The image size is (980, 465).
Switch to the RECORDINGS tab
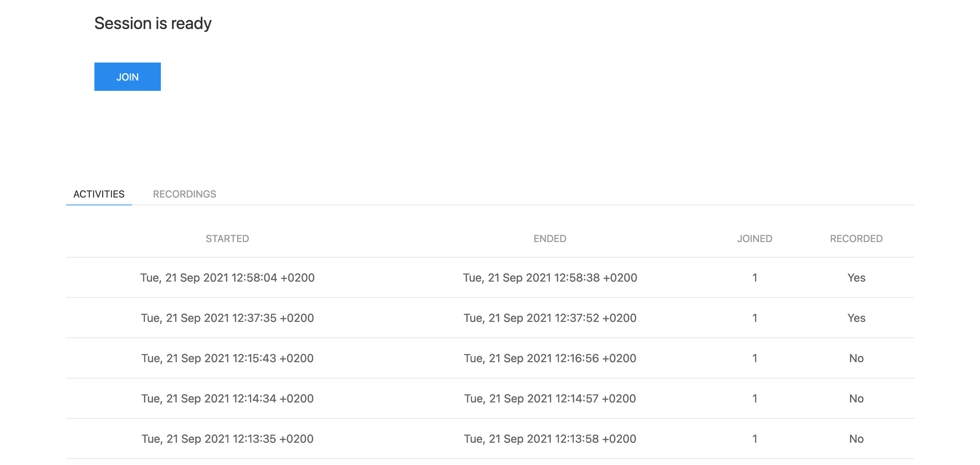[x=185, y=194]
